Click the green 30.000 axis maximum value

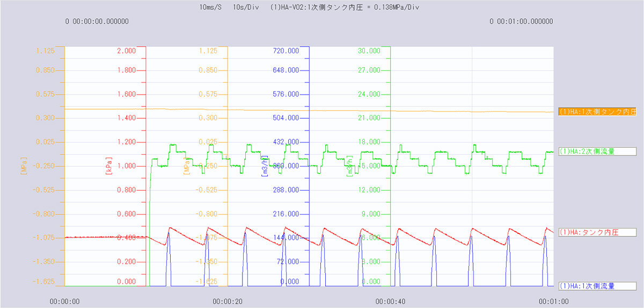point(369,51)
